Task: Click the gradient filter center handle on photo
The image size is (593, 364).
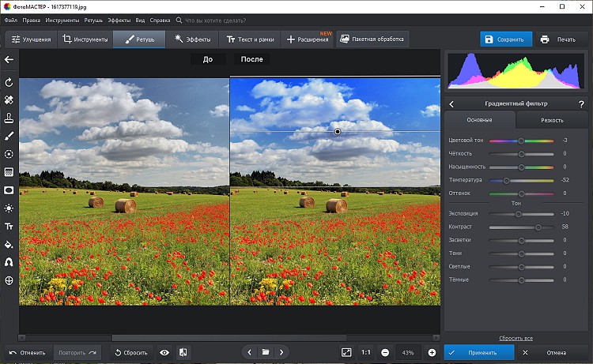Action: coord(338,132)
